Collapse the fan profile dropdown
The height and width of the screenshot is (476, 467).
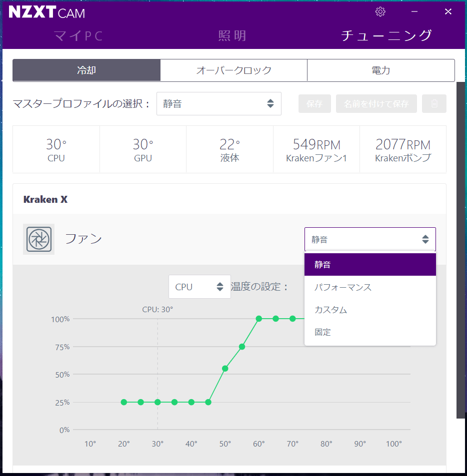click(x=370, y=239)
